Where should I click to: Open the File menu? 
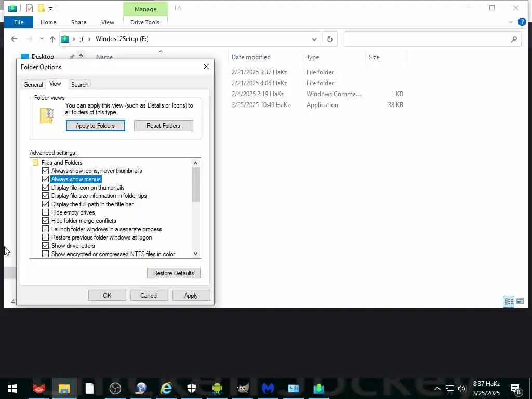(x=19, y=22)
